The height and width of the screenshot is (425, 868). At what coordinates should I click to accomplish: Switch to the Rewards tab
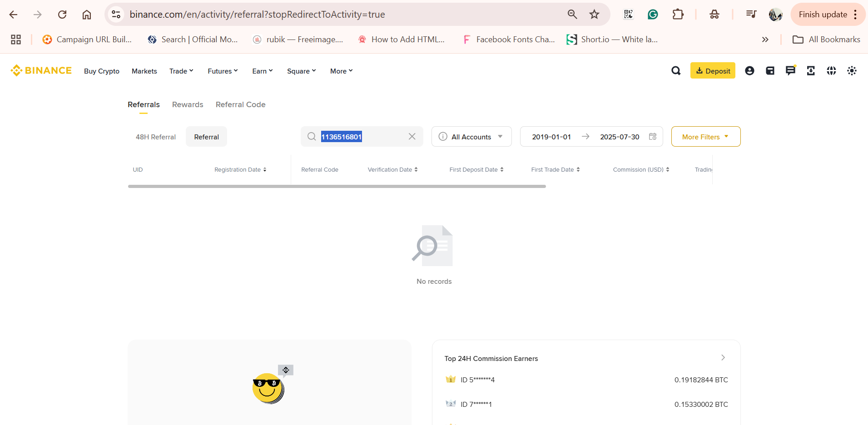pyautogui.click(x=188, y=104)
